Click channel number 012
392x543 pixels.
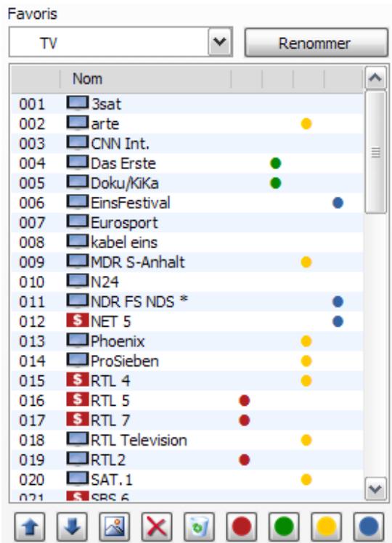coord(32,322)
